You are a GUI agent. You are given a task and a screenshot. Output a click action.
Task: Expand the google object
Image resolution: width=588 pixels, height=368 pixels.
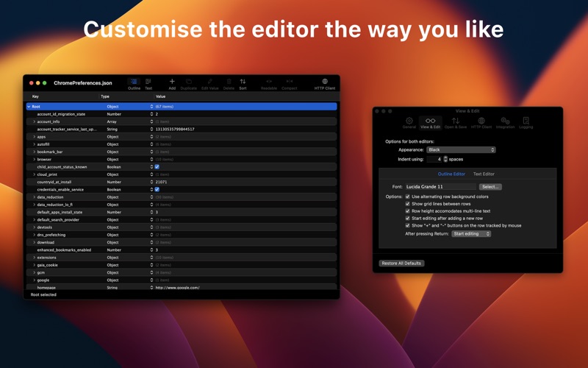(34, 280)
